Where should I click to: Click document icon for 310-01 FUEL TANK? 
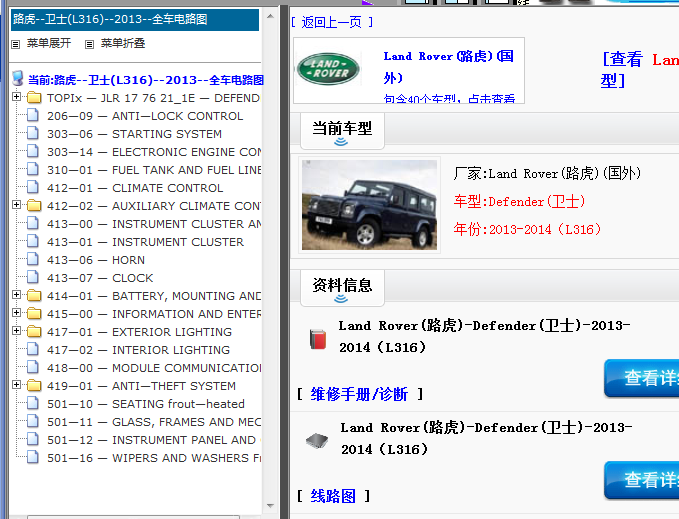pos(32,169)
